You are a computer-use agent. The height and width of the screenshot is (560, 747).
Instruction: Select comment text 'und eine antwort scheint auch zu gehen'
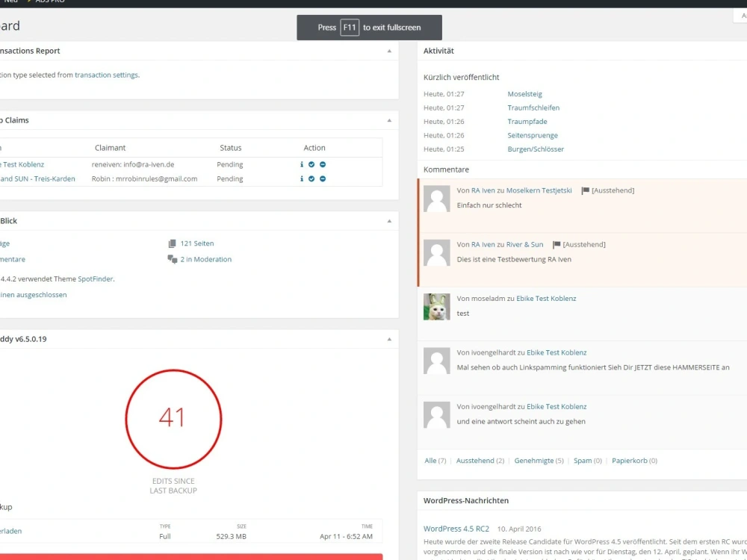pos(521,421)
